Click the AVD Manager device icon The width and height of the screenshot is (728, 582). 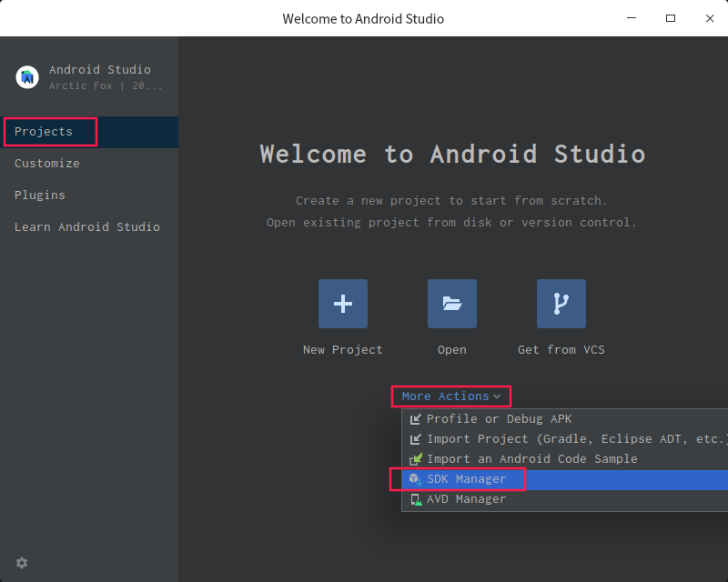point(416,499)
